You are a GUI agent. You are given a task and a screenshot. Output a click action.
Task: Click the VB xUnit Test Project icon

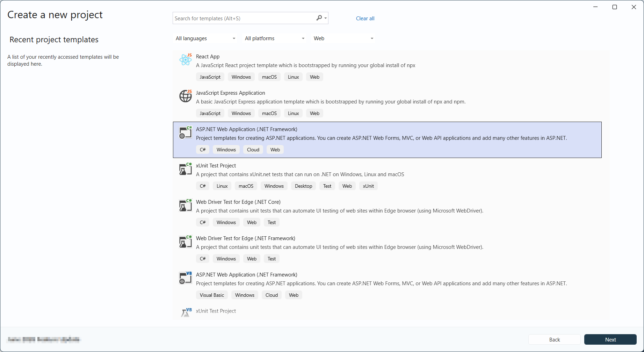point(186,312)
